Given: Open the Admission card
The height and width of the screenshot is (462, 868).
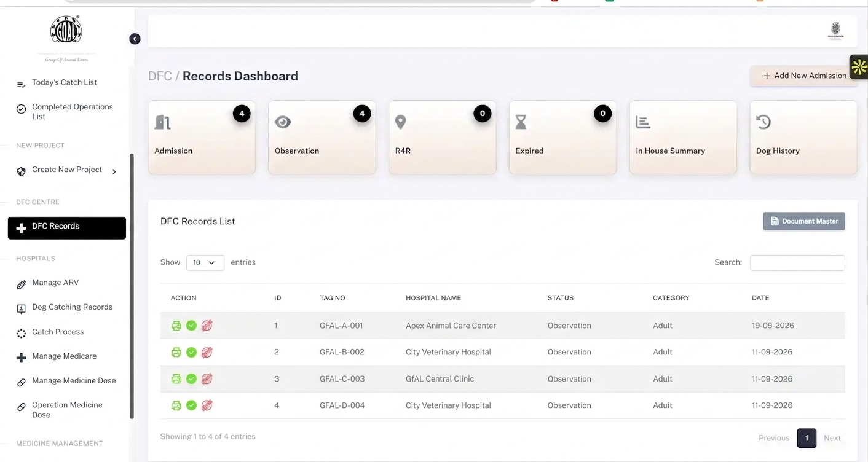Looking at the screenshot, I should 202,138.
